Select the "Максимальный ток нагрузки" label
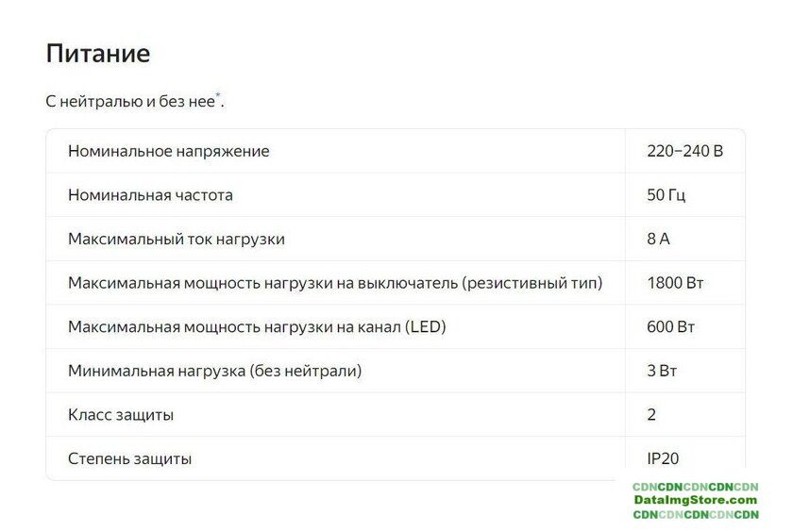The width and height of the screenshot is (793, 532). pos(176,239)
